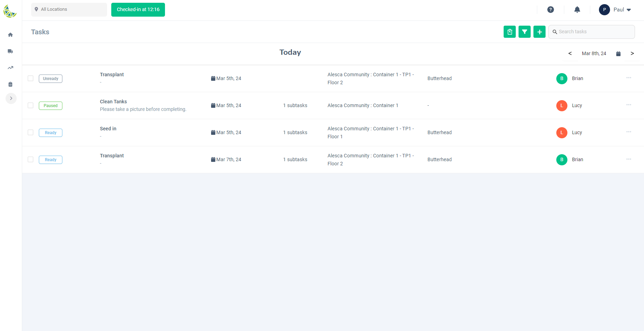Expand the sidebar with the chevron
The image size is (644, 331).
click(x=11, y=98)
